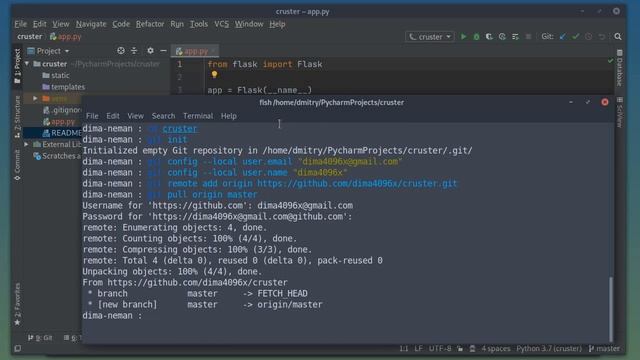
Task: Open PyCharm Window menu
Action: click(249, 24)
